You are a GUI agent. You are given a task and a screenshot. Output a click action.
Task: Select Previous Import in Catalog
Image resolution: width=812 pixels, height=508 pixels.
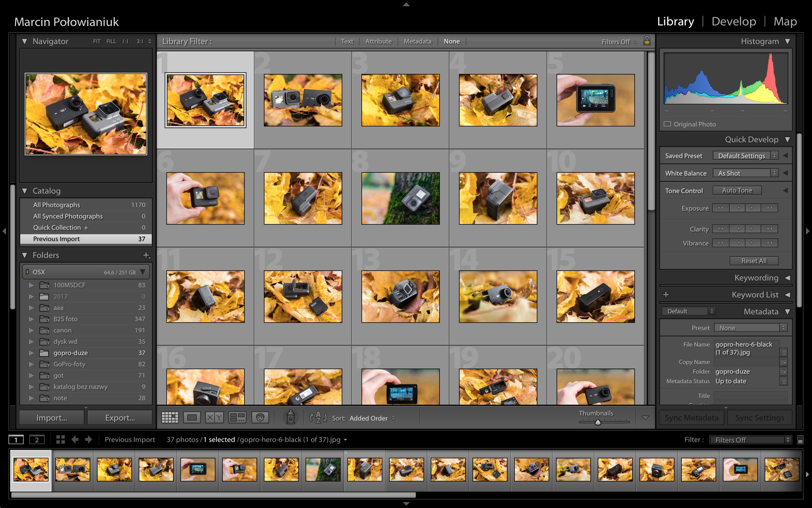[x=86, y=239]
